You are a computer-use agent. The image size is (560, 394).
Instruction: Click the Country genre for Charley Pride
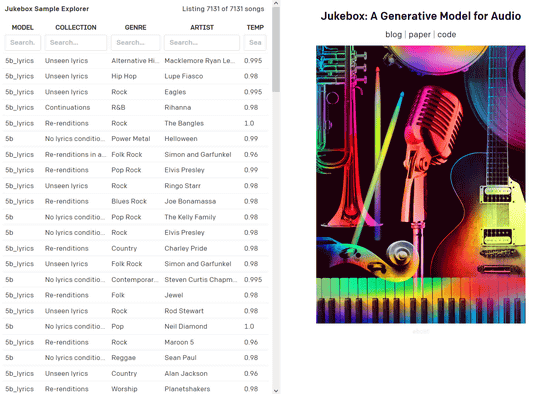[x=124, y=249]
